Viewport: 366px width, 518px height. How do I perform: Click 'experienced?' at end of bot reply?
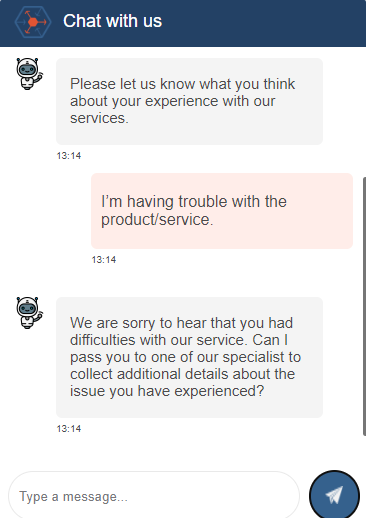pos(219,391)
